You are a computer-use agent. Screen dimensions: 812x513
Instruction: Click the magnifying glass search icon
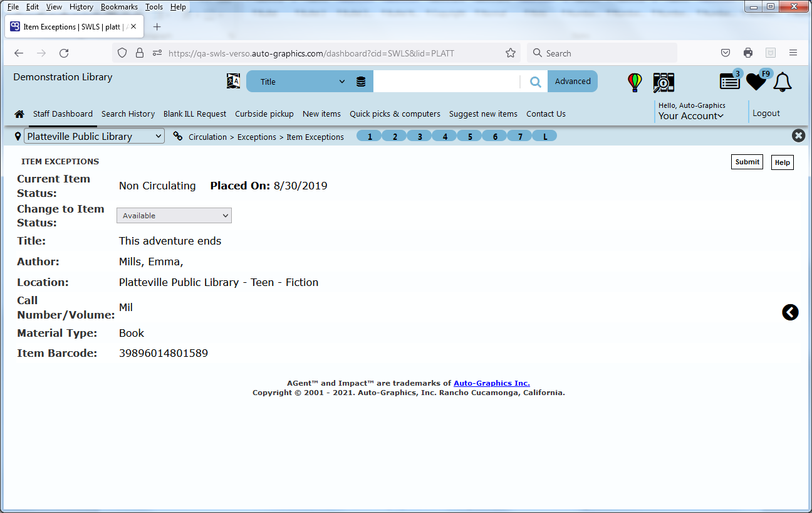click(535, 82)
